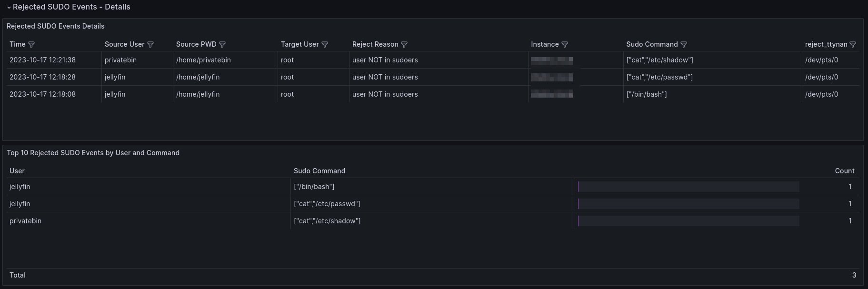Screen dimensions: 868x289
Task: Select the 12:18:08 timestamp cell
Action: click(43, 94)
